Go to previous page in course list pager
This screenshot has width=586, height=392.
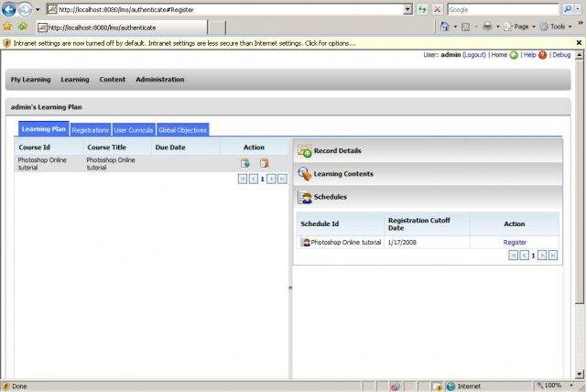(254, 179)
